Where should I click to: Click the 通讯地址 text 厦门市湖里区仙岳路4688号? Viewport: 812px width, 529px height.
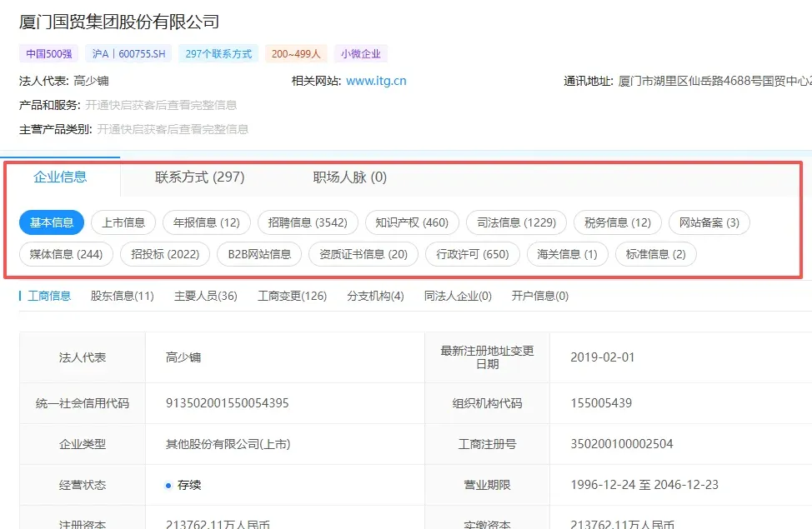[x=689, y=82]
